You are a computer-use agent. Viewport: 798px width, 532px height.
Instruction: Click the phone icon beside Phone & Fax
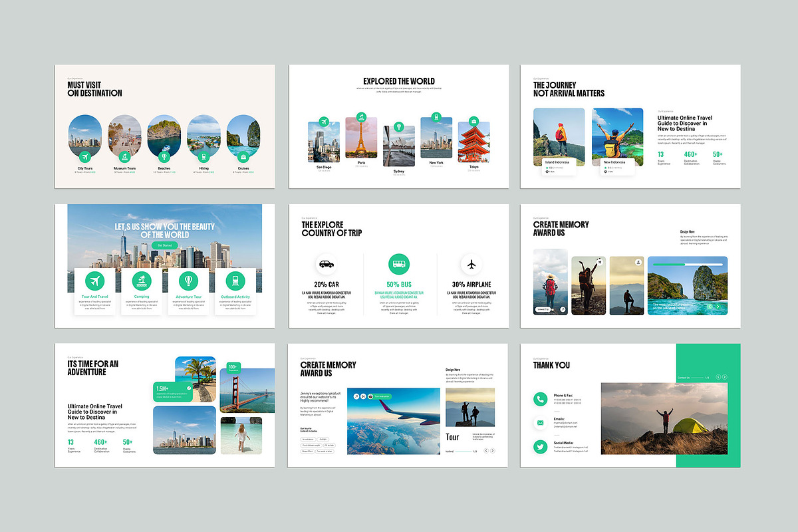(540, 400)
